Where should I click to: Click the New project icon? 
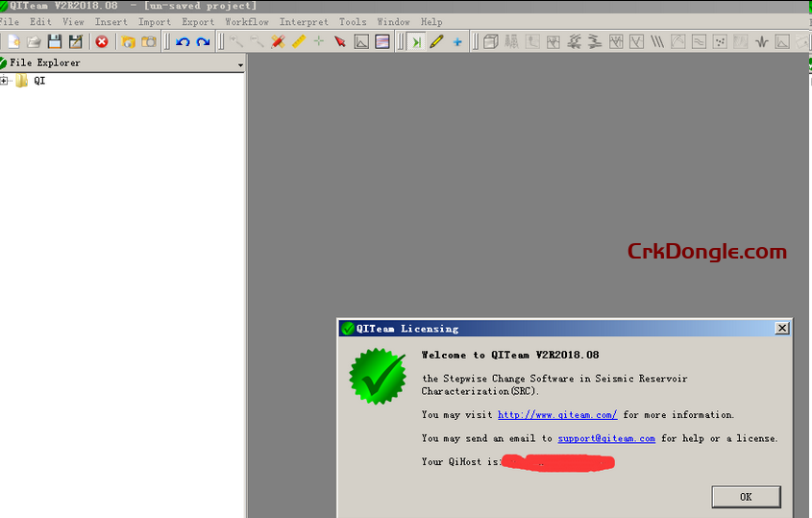(x=13, y=41)
